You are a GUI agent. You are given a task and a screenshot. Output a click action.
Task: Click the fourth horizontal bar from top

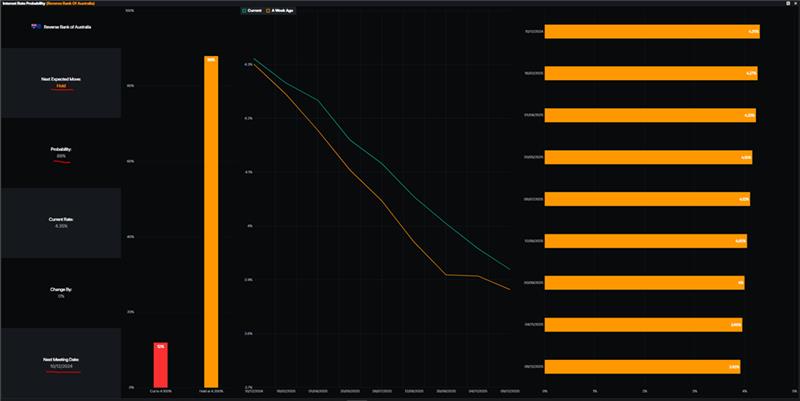point(648,157)
